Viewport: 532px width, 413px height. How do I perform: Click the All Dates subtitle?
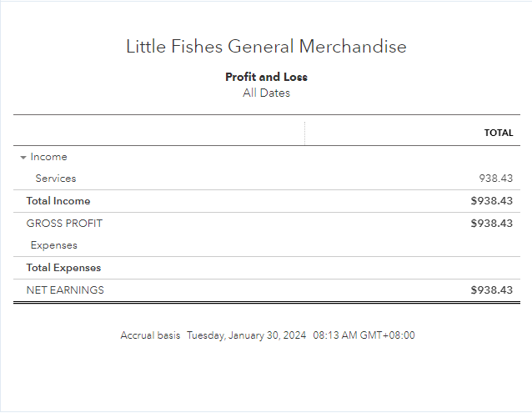[266, 93]
